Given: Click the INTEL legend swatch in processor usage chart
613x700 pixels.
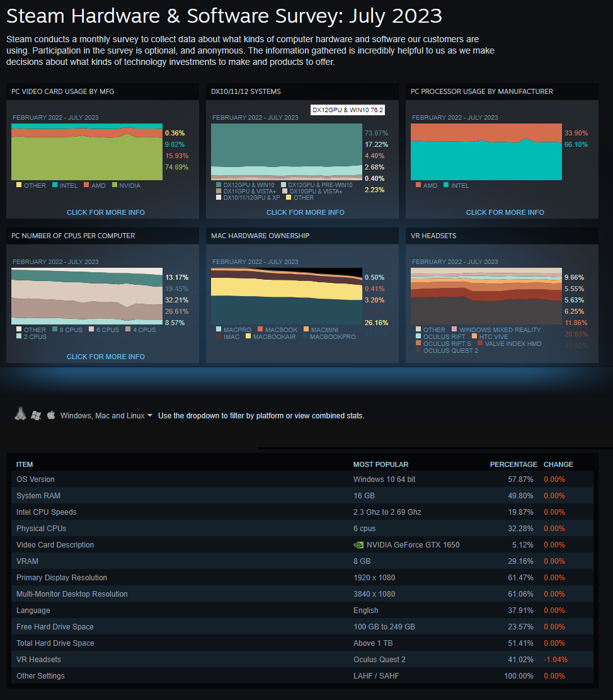Looking at the screenshot, I should tap(446, 185).
